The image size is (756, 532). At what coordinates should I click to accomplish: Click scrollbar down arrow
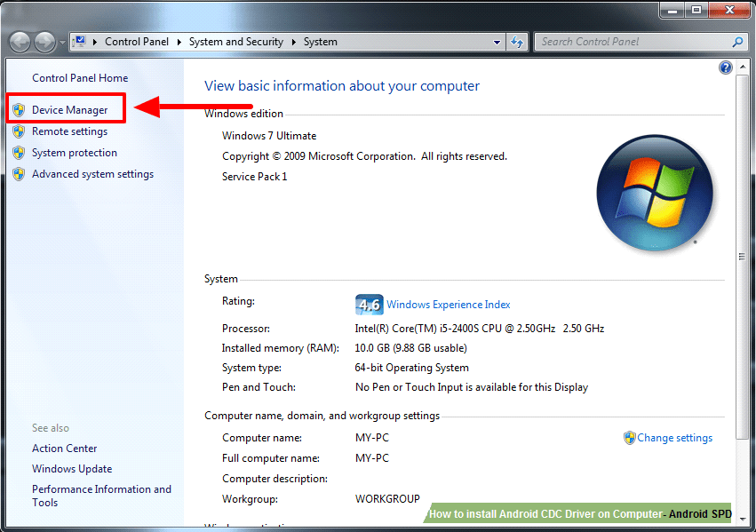(x=742, y=519)
